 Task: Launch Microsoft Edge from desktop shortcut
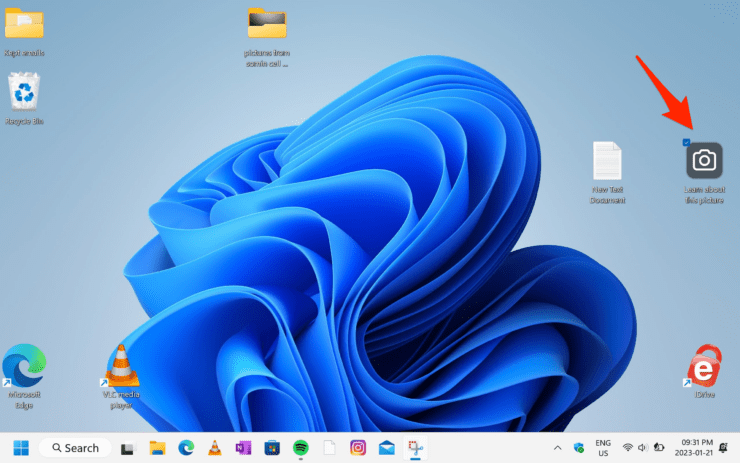[23, 364]
